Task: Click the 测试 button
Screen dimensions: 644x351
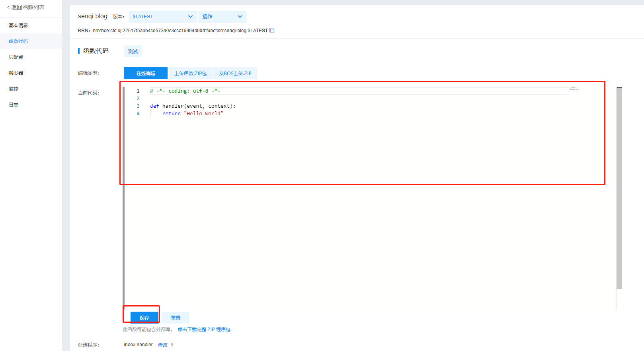Action: pyautogui.click(x=133, y=51)
